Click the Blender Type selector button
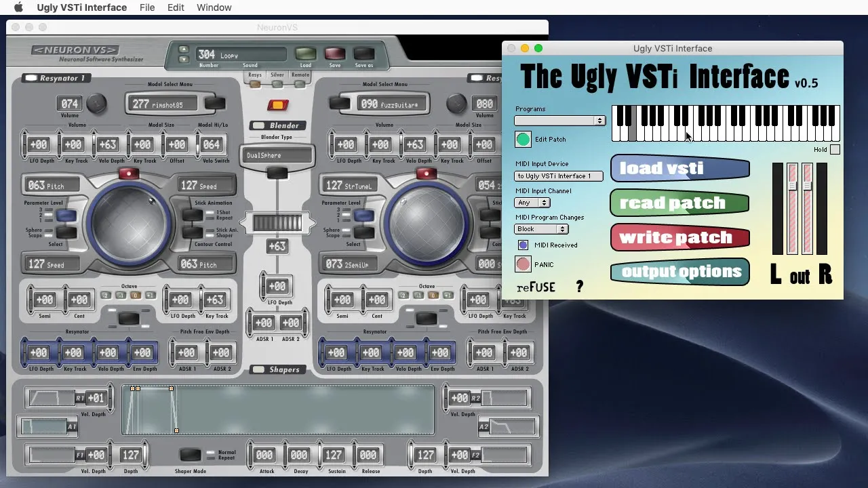868x488 pixels. point(277,174)
